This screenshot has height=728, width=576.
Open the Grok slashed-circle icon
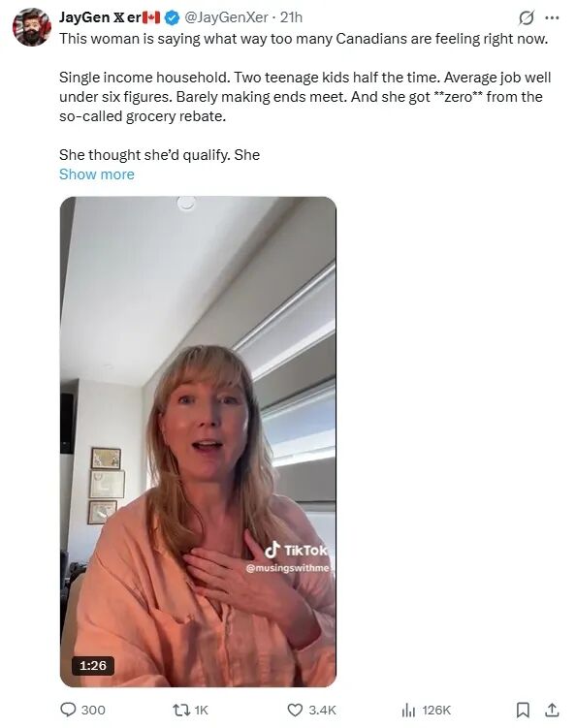click(x=526, y=18)
